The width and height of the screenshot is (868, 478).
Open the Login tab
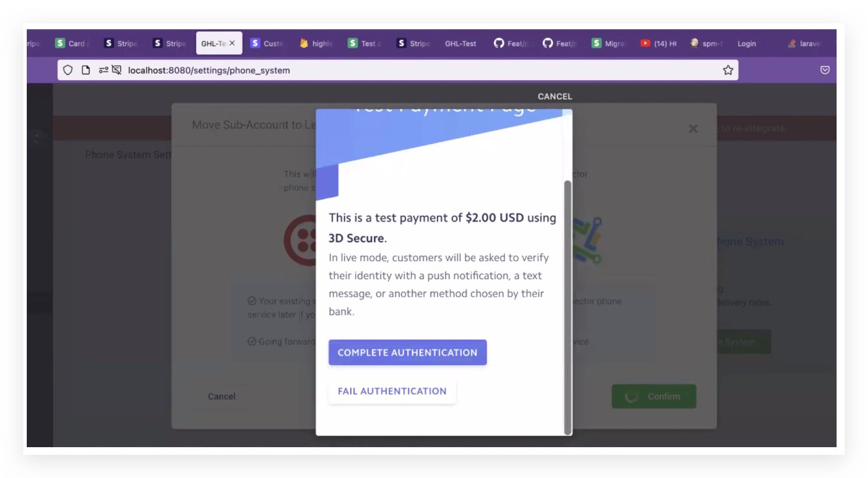[x=747, y=44]
